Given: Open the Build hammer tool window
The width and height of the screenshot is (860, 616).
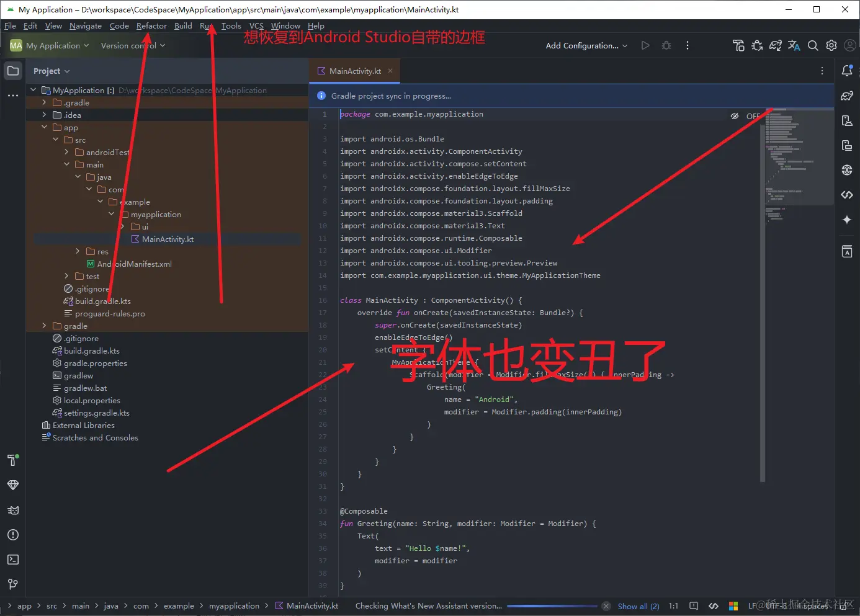Looking at the screenshot, I should click(x=13, y=460).
